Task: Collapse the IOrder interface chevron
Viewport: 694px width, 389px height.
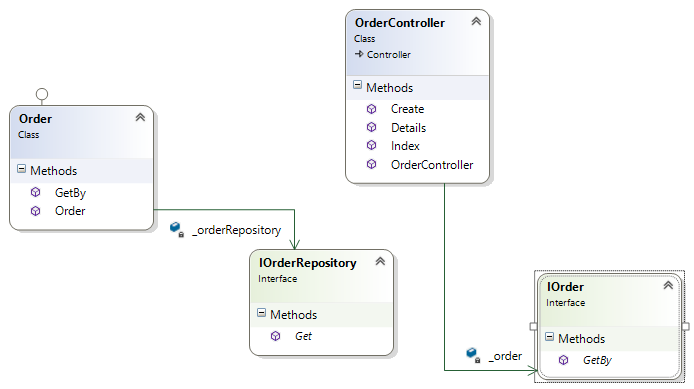Action: 668,285
